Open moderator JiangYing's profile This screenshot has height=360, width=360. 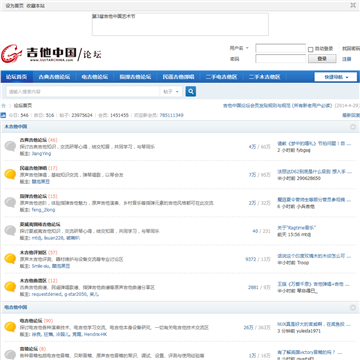(41, 154)
